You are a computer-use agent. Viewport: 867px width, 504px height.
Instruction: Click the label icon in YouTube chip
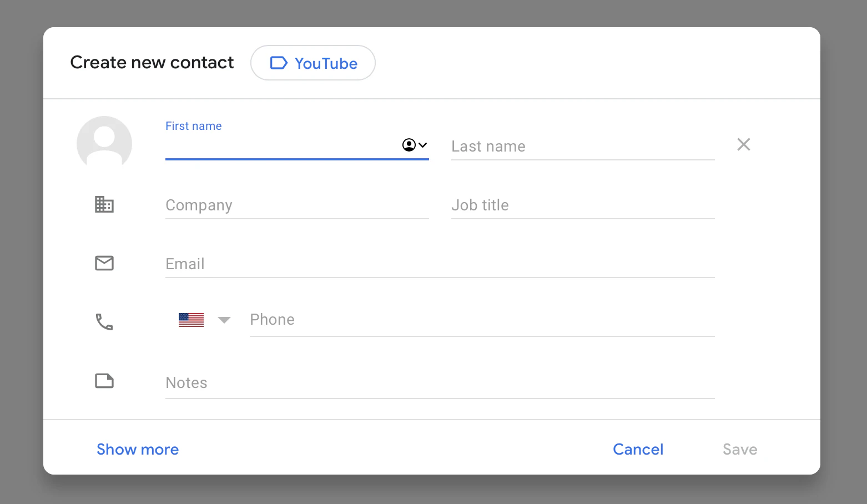(x=279, y=63)
